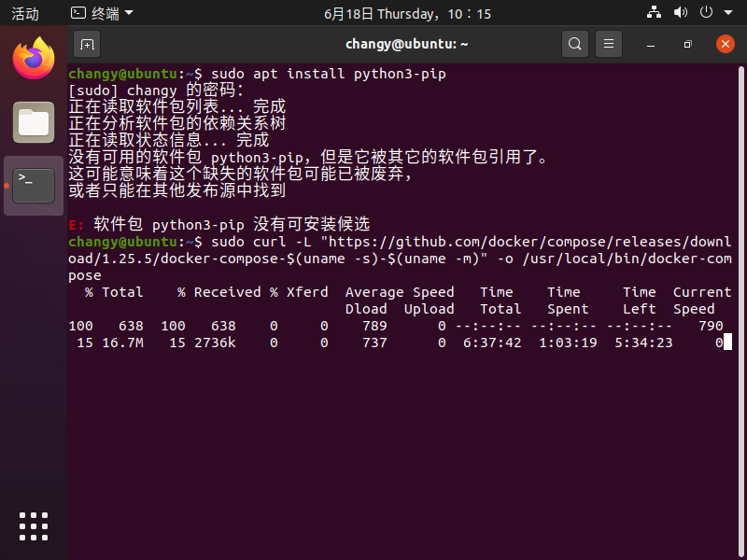Click the 'pose' wrapped command line

(x=85, y=275)
